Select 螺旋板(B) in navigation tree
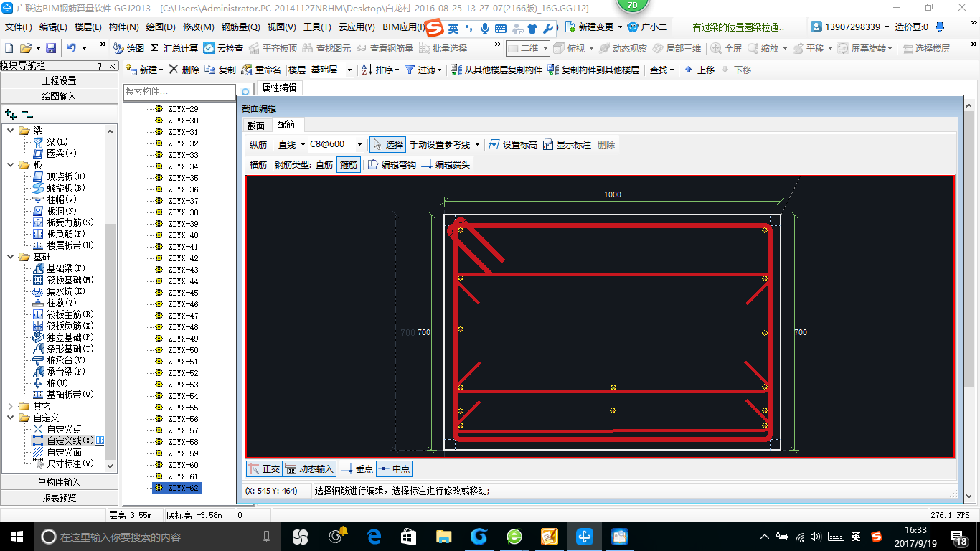Screen dimensions: 980x551 pyautogui.click(x=60, y=188)
